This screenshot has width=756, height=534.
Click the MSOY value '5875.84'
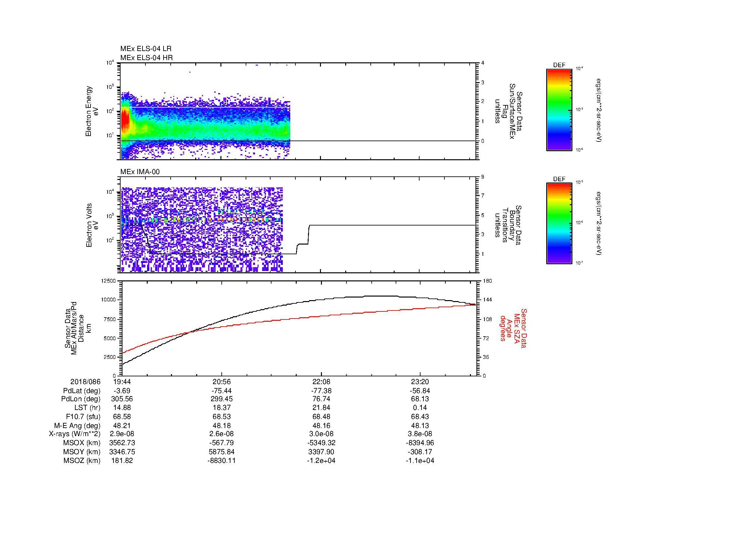click(222, 452)
